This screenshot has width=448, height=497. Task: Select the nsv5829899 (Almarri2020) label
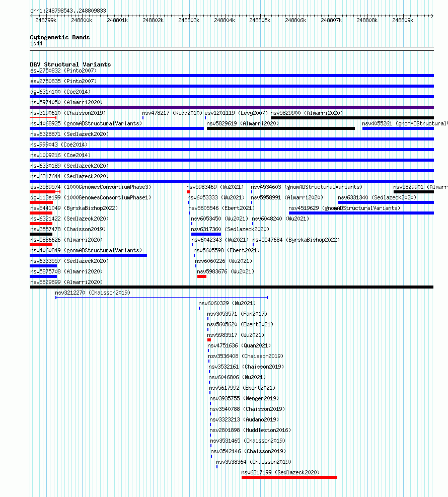tap(66, 282)
